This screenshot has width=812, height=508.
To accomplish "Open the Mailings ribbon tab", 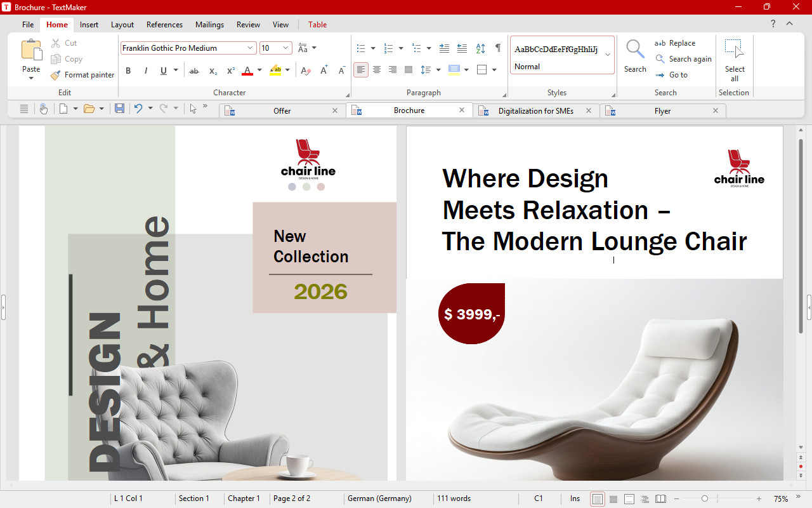I will click(209, 25).
